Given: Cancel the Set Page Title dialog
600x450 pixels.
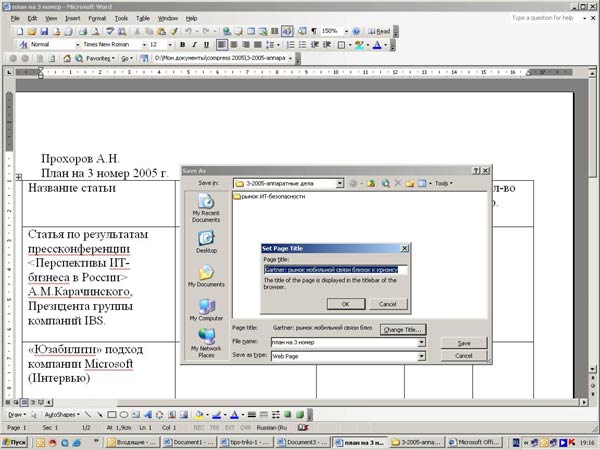Looking at the screenshot, I should point(388,303).
